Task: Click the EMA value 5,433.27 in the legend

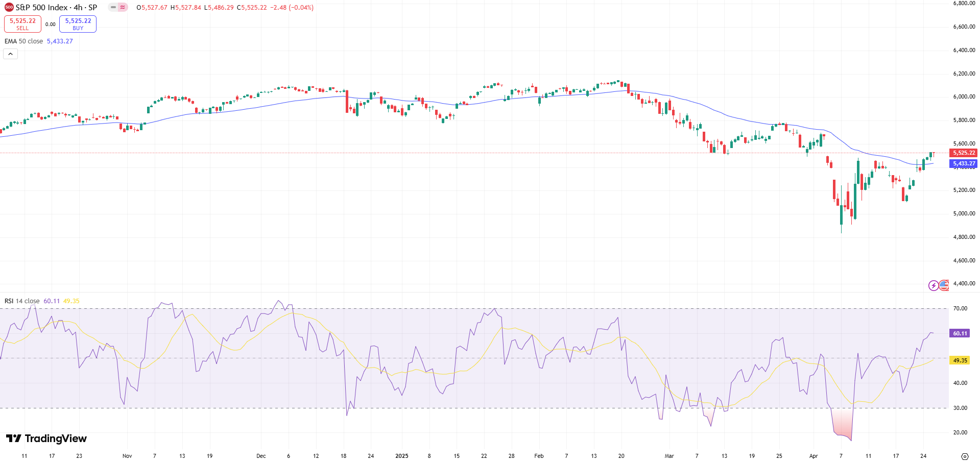Action: point(60,41)
